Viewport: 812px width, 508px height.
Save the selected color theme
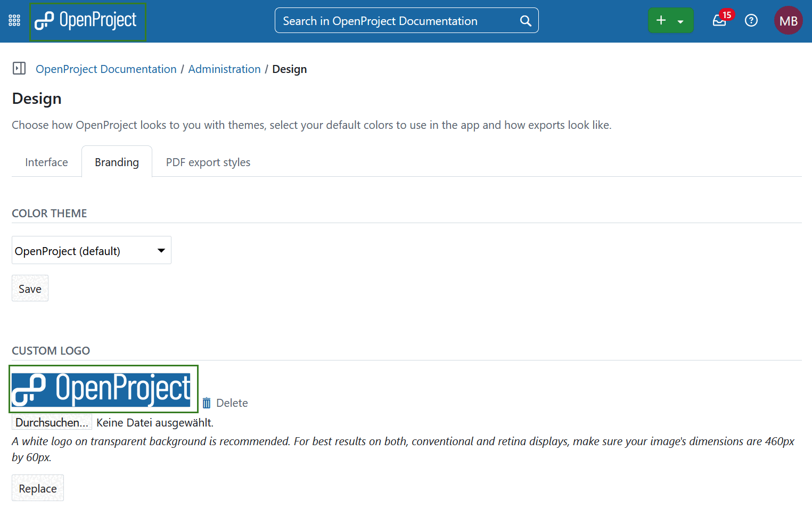click(30, 288)
